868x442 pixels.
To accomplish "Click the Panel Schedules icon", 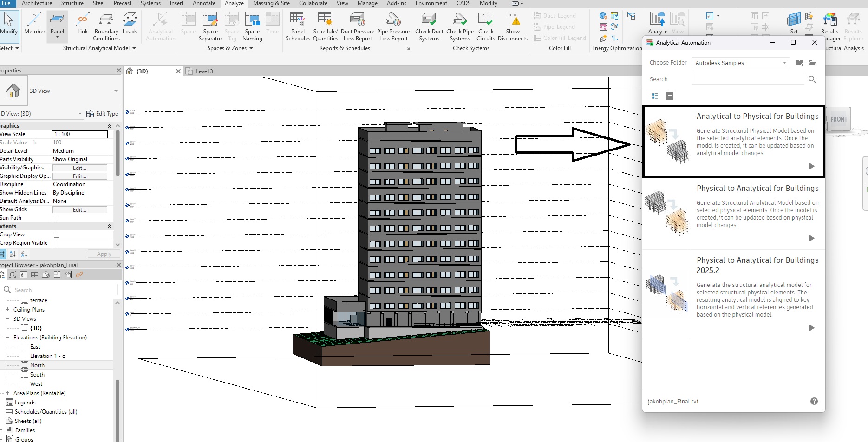I will pos(297,21).
